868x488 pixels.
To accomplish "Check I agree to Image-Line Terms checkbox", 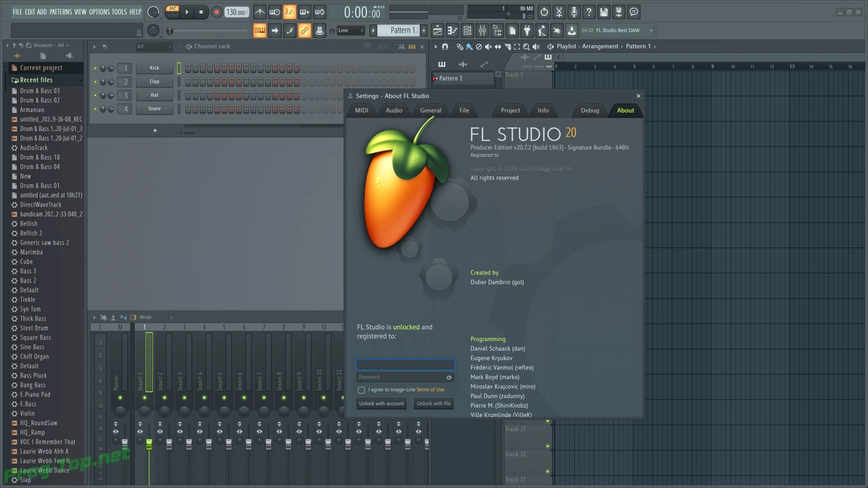I will [362, 390].
